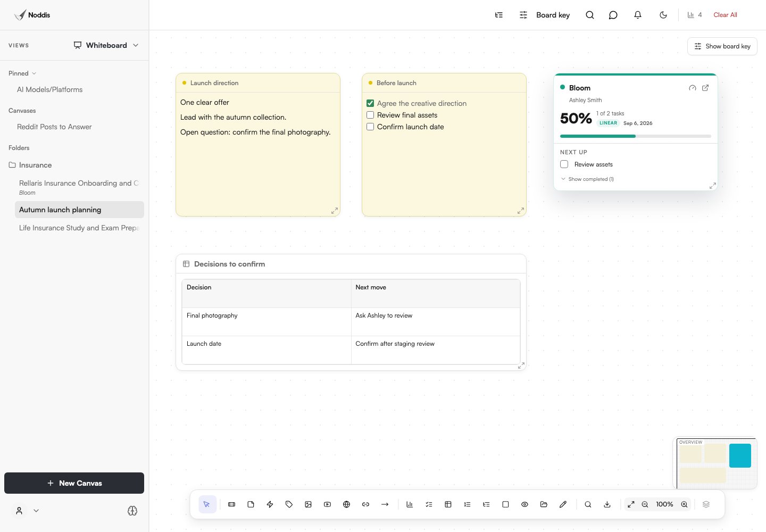766x532 pixels.
Task: Open the comments chat bubble icon
Action: pyautogui.click(x=613, y=15)
